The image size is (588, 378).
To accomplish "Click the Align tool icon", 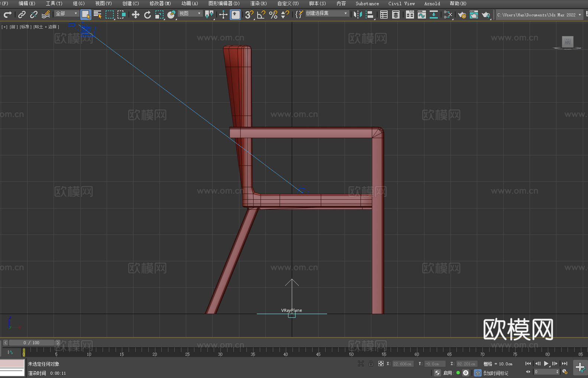I will [370, 14].
